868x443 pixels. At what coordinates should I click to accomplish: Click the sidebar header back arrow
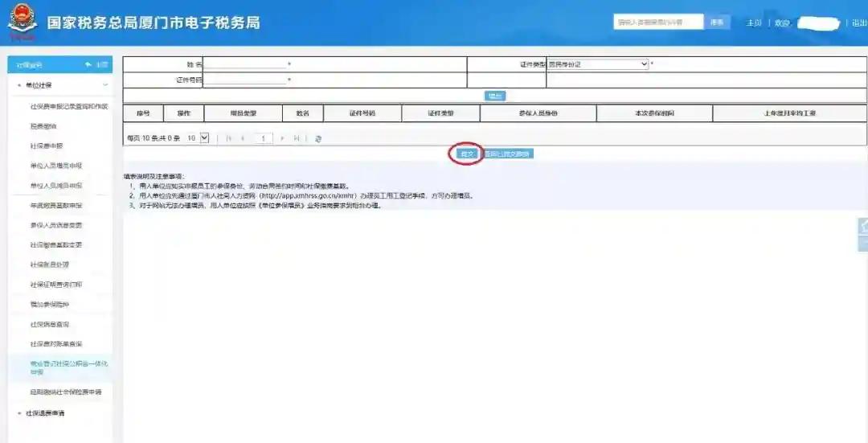(88, 65)
